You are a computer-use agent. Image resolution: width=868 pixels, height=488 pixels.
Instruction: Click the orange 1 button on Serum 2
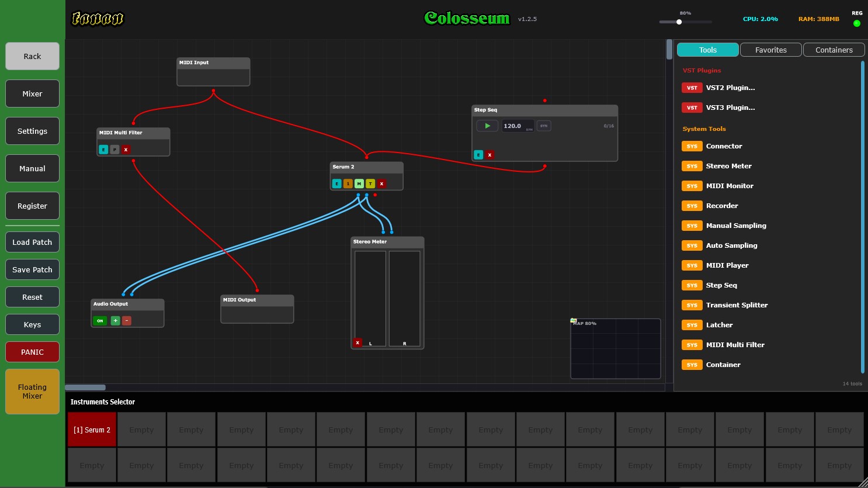[348, 184]
